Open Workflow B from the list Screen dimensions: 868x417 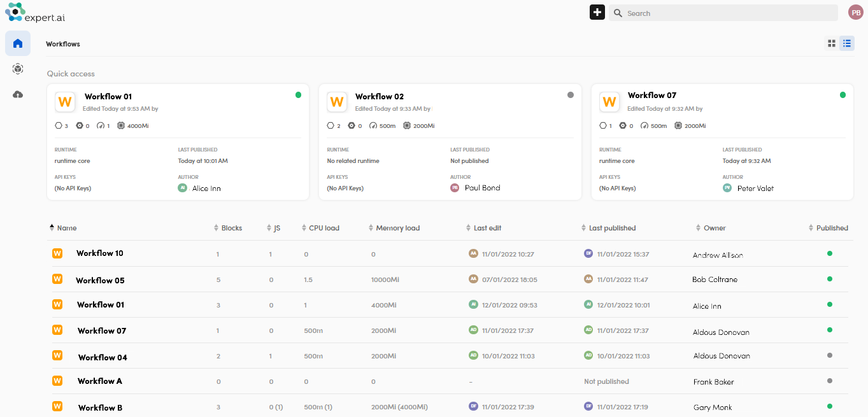pos(100,407)
